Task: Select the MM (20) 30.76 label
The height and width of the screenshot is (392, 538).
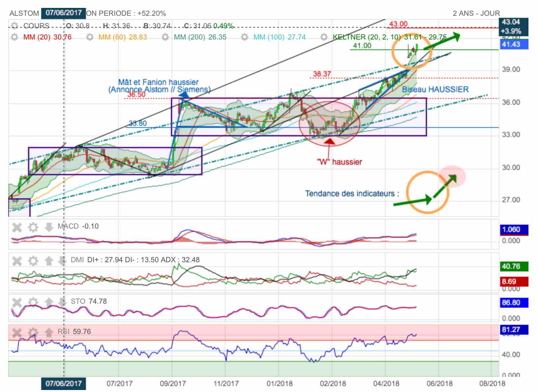Action: pos(47,37)
